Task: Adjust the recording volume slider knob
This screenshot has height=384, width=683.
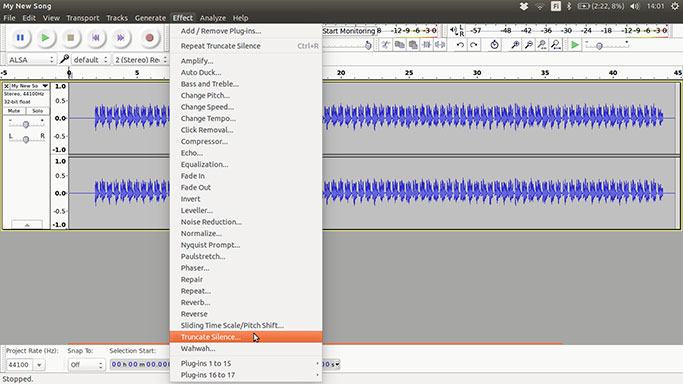Action: [x=368, y=45]
